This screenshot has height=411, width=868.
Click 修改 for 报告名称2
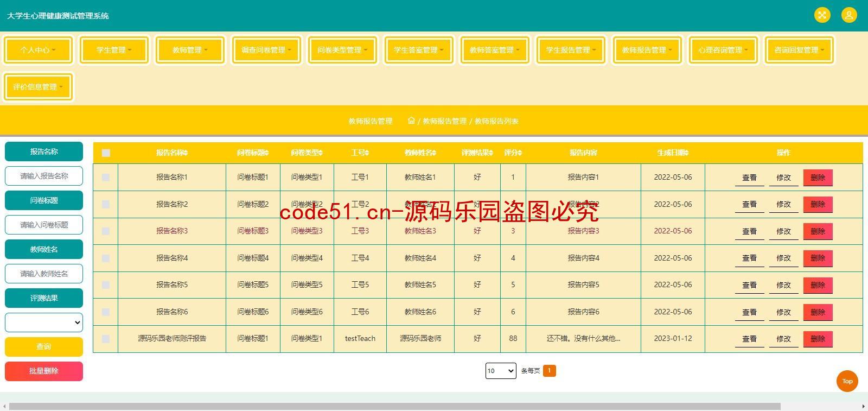783,205
